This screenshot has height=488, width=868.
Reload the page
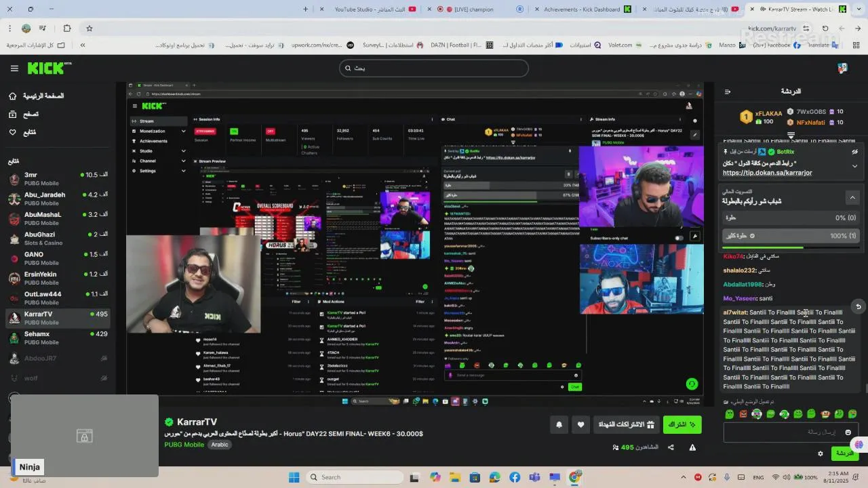point(825,28)
